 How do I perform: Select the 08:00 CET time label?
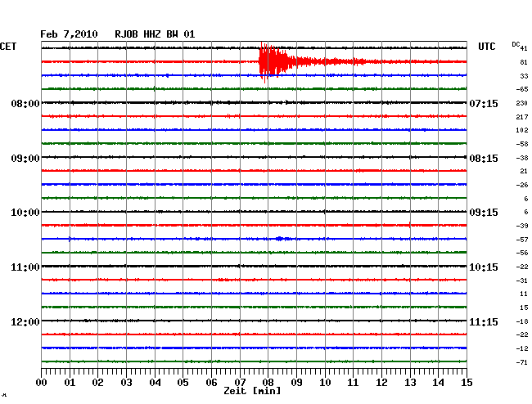(25, 103)
